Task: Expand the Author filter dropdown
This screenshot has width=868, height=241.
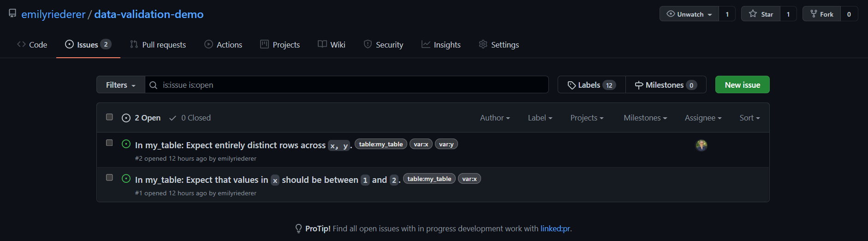Action: [495, 118]
